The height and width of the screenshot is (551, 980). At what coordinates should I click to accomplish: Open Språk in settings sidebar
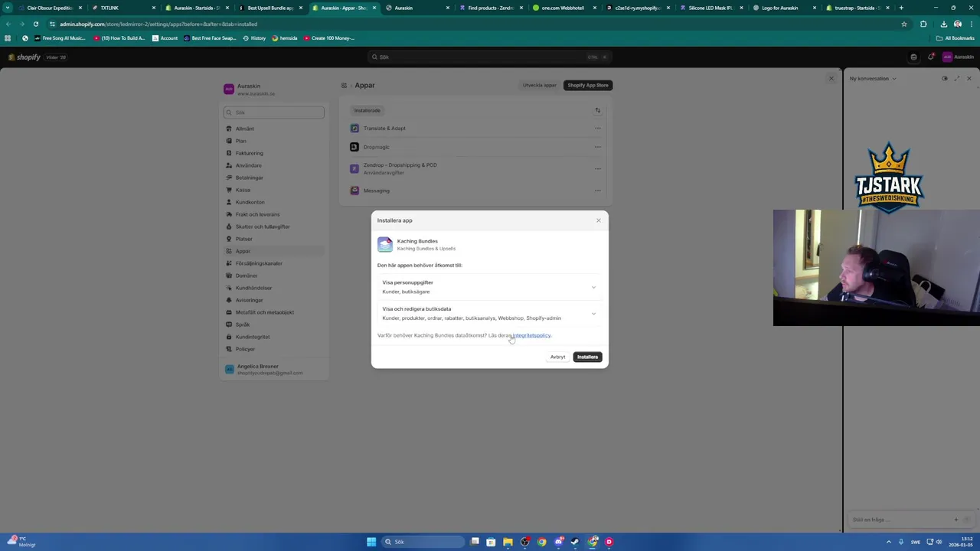point(274,324)
